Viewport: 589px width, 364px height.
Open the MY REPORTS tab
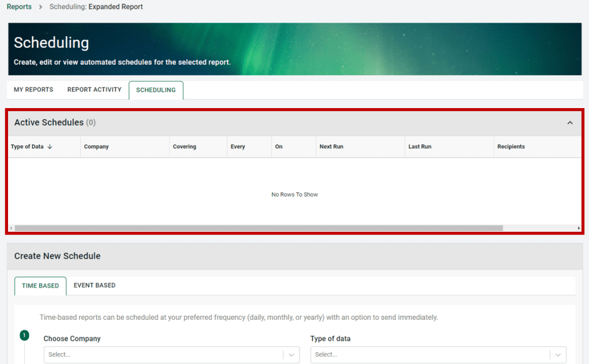click(33, 90)
